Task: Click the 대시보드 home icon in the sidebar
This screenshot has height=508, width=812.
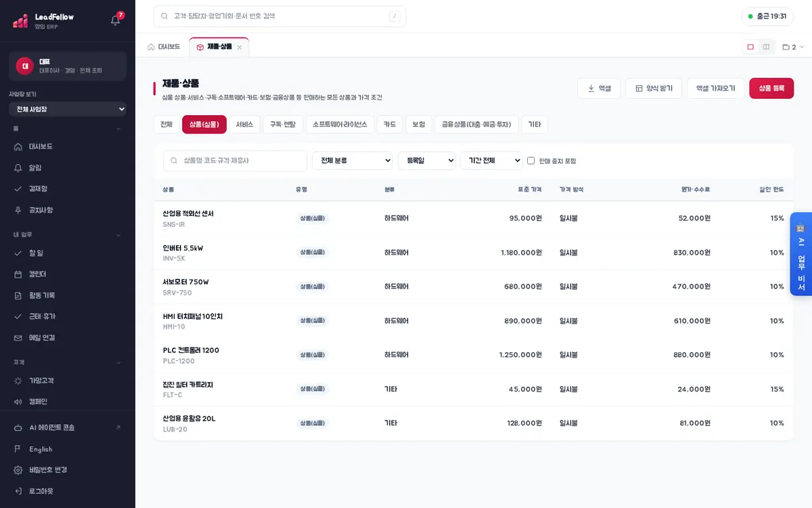Action: 18,146
